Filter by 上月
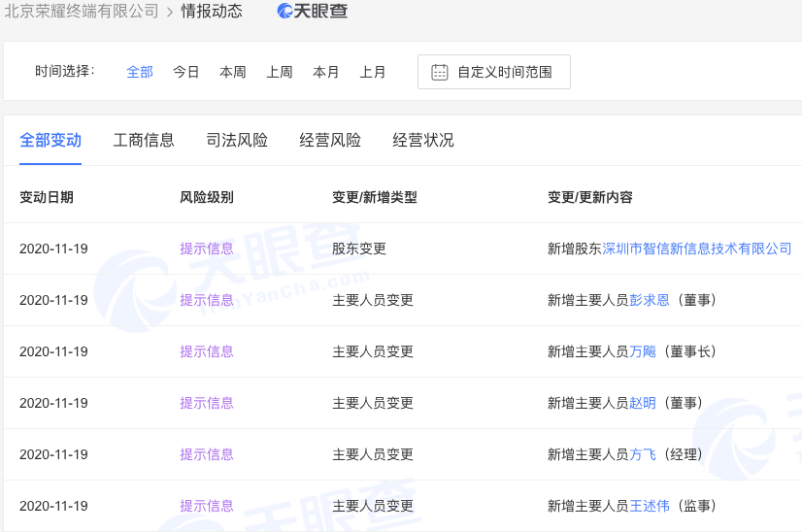 373,72
